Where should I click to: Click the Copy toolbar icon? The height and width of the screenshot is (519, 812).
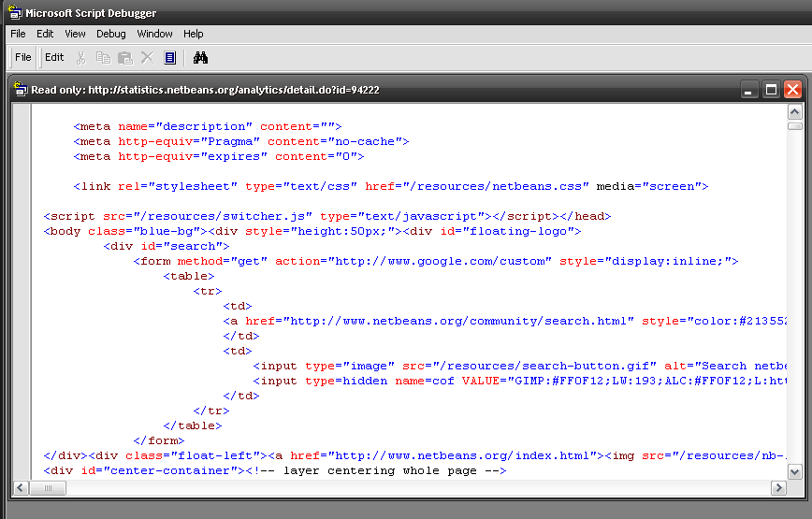pos(103,57)
